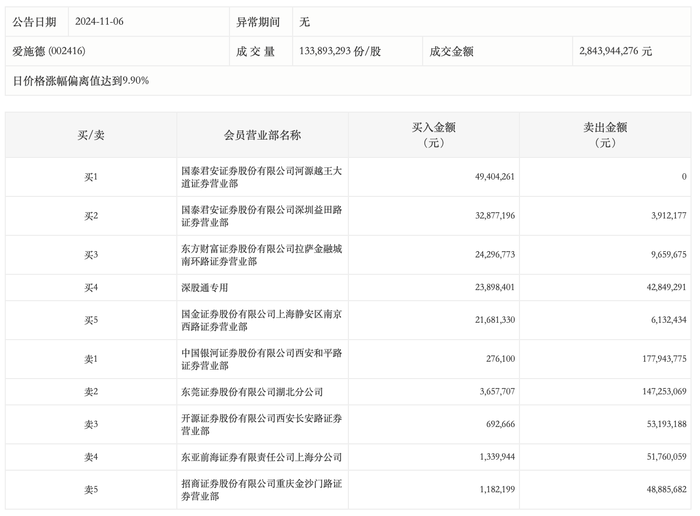Click buy amount 32,877,196
Image resolution: width=700 pixels, height=516 pixels.
tap(495, 216)
